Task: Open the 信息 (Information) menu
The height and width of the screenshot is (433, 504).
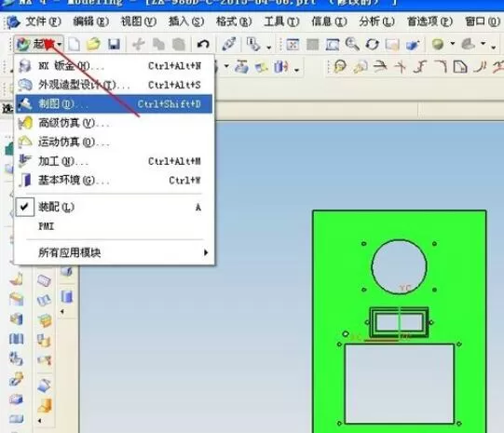Action: tap(329, 21)
